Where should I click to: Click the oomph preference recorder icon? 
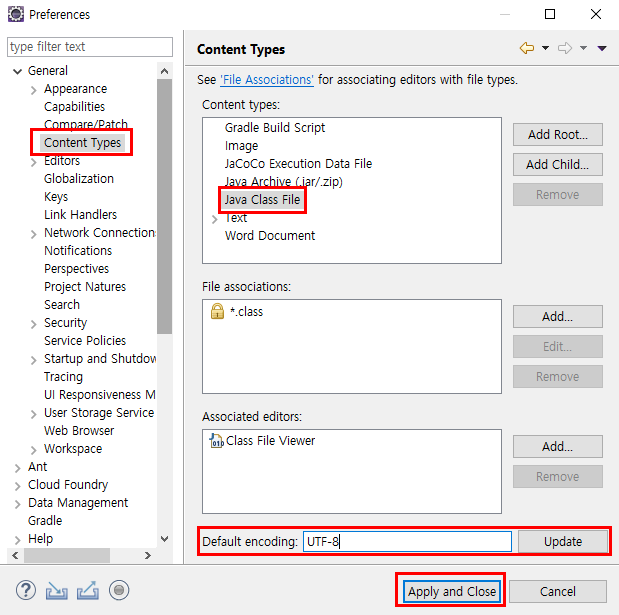pyautogui.click(x=119, y=590)
